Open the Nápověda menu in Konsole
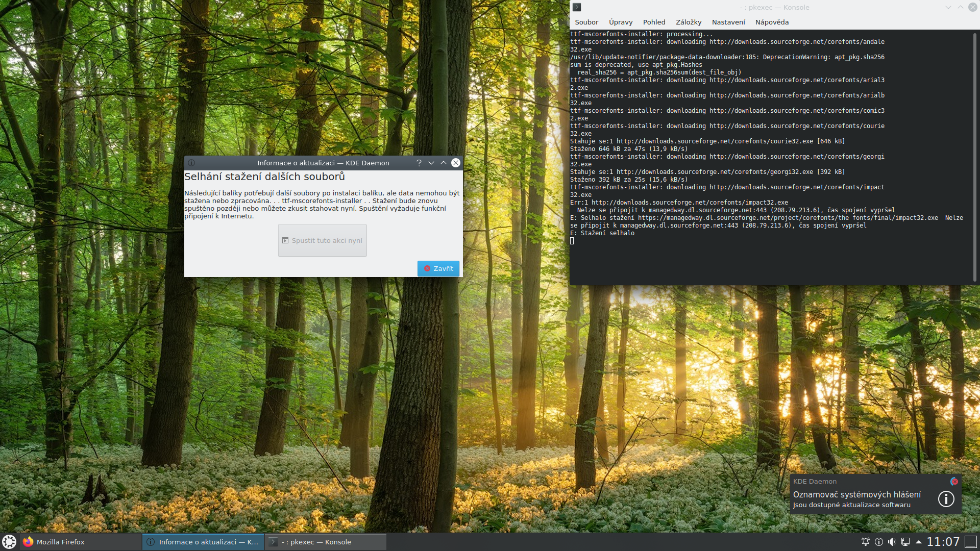 coord(772,22)
